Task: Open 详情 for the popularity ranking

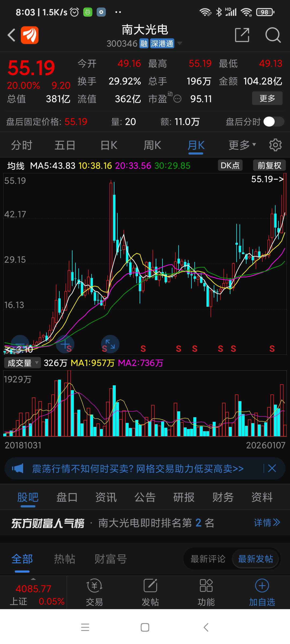Action: pos(267,522)
